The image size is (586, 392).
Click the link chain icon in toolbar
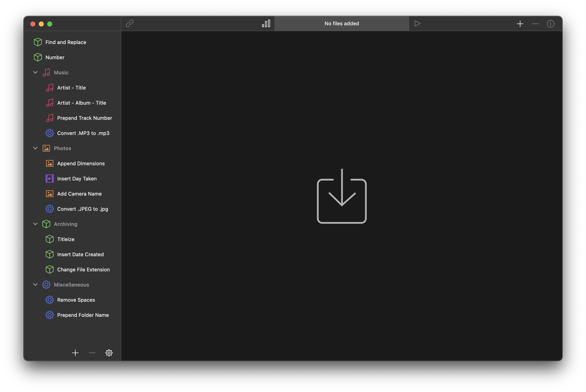(x=130, y=23)
